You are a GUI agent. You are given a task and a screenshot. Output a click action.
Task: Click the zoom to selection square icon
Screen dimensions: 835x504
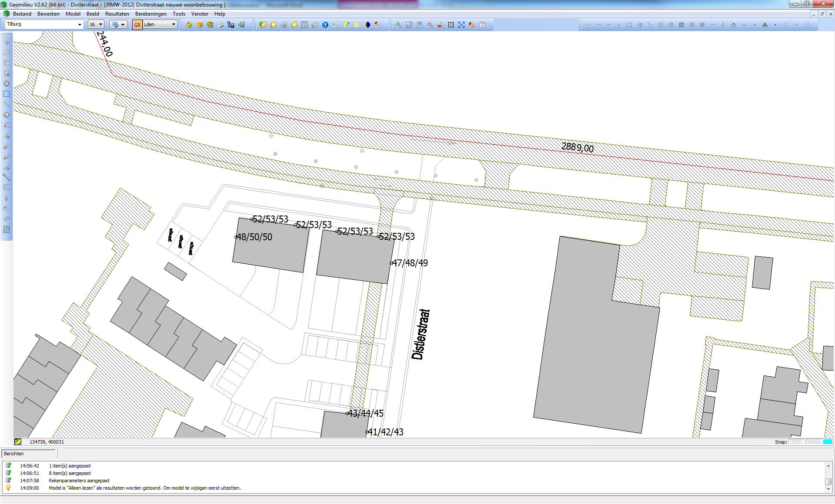451,25
